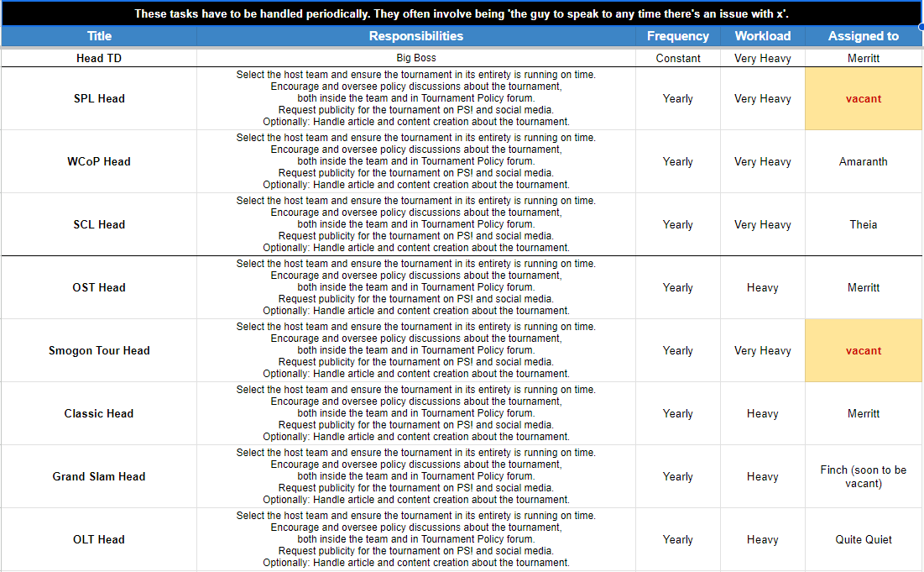
Task: Select Classic Head's responsibilities text
Action: pyautogui.click(x=416, y=414)
